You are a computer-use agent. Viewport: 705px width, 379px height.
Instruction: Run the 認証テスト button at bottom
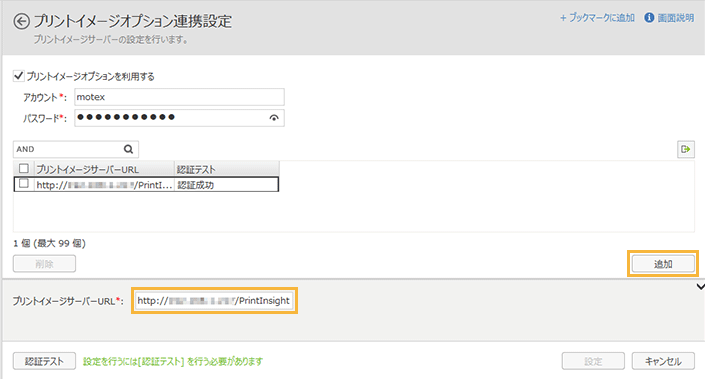(x=44, y=361)
